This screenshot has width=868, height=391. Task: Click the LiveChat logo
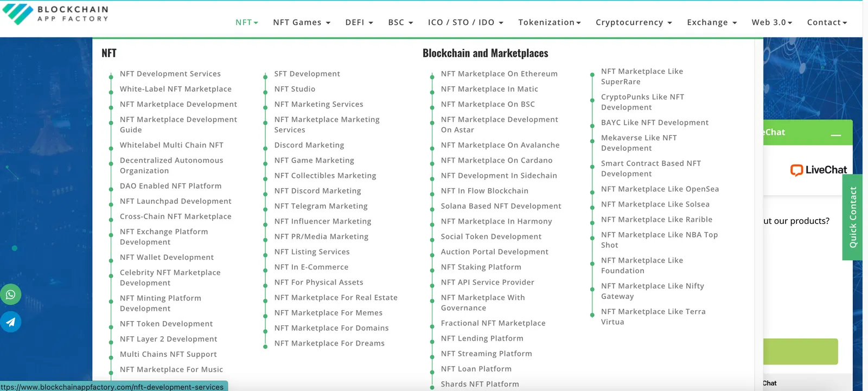pos(819,170)
